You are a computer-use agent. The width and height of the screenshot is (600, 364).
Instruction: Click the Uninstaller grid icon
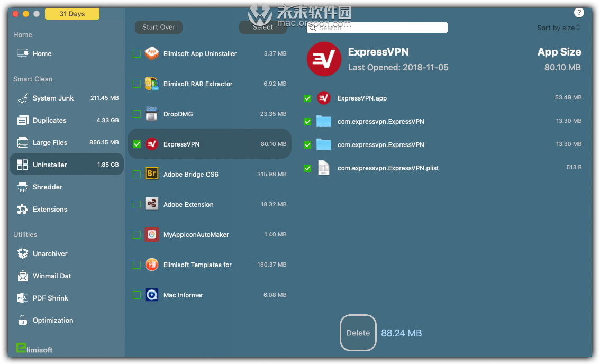click(x=23, y=165)
